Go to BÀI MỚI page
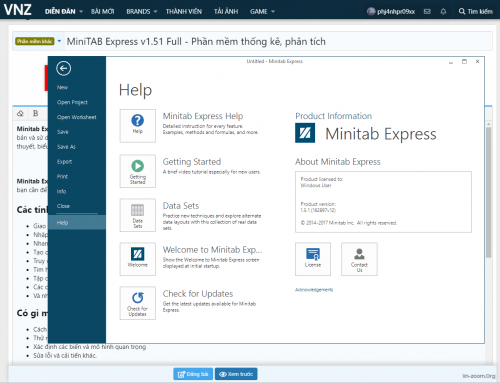The width and height of the screenshot is (500, 383). (103, 12)
